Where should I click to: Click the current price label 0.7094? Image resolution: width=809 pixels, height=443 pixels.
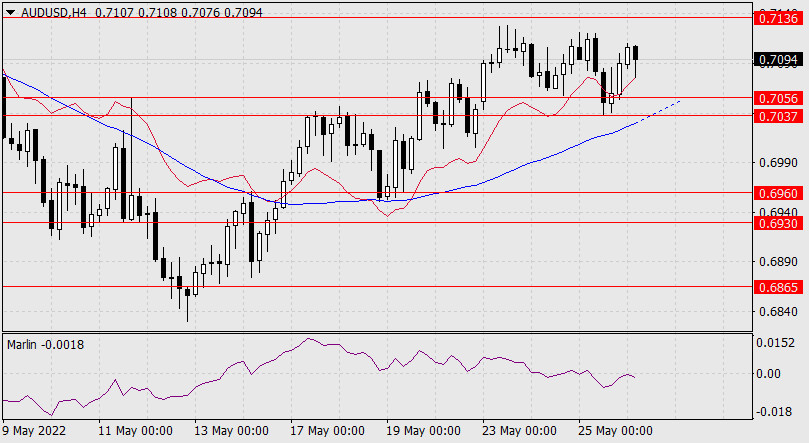(779, 60)
